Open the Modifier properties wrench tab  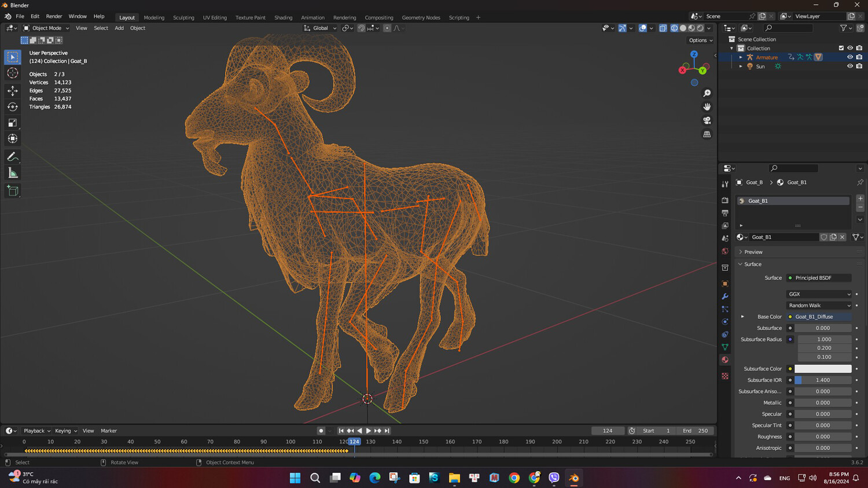725,296
